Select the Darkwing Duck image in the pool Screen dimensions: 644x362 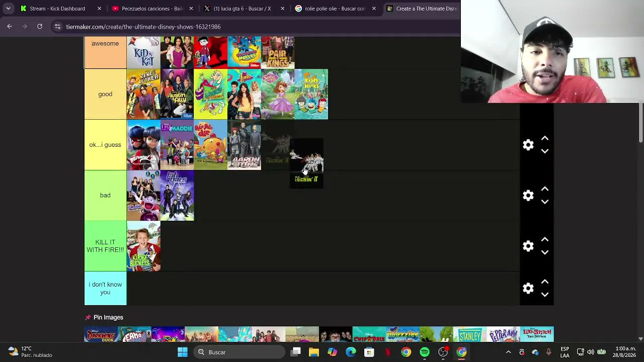click(101, 334)
